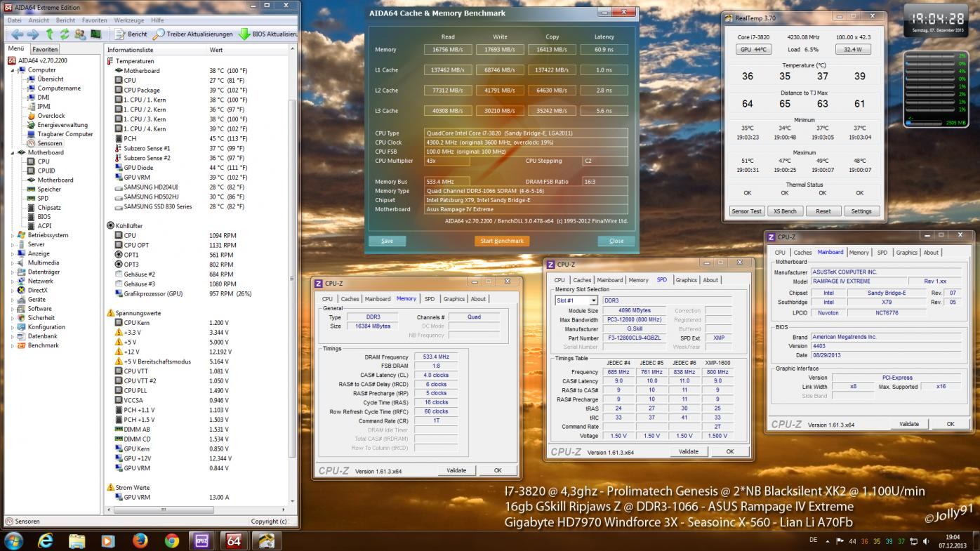Toggle the 32.4 W power button in RealTemp

pos(853,49)
